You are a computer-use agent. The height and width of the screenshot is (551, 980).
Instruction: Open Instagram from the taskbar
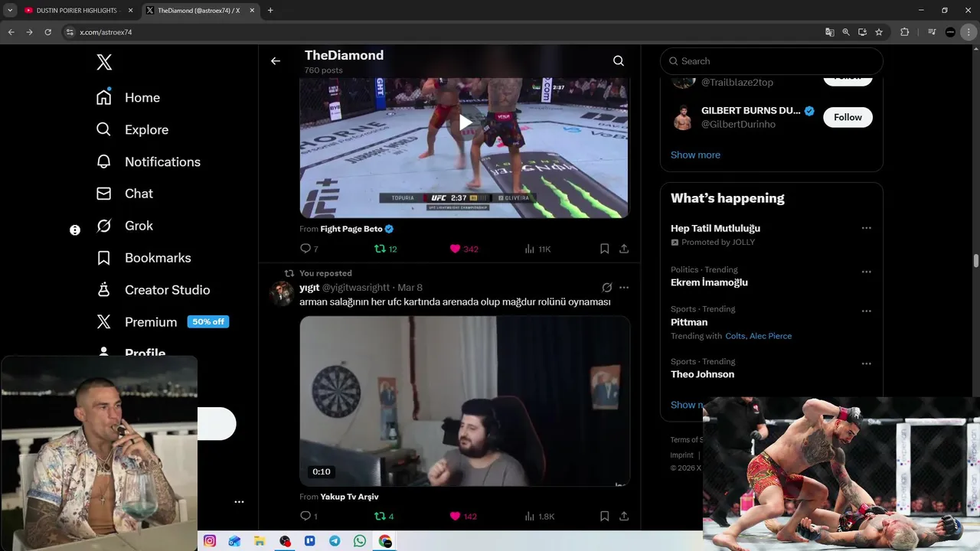point(210,541)
